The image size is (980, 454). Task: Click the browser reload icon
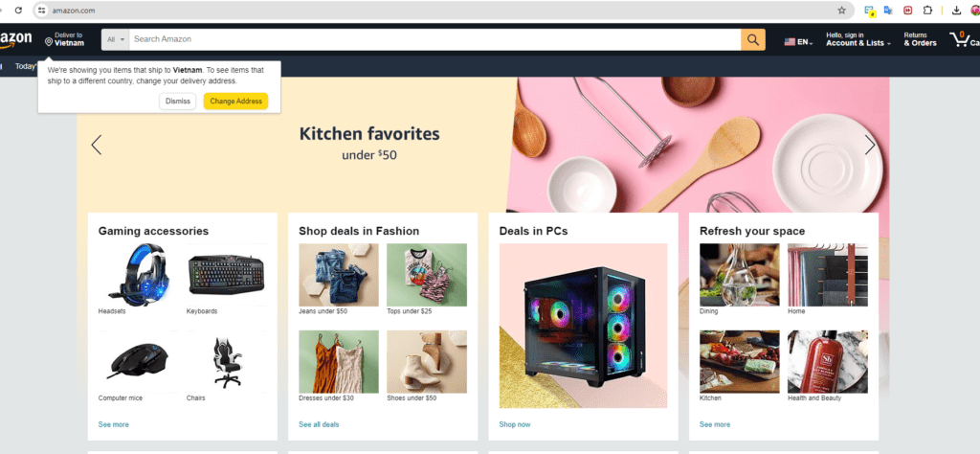19,10
